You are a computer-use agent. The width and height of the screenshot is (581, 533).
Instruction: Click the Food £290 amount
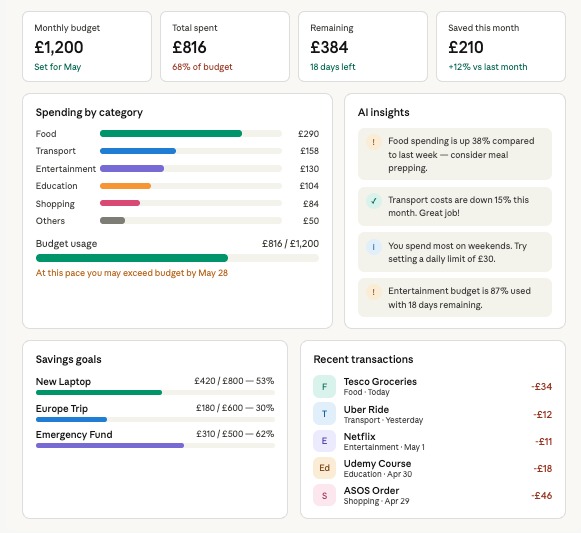(308, 133)
